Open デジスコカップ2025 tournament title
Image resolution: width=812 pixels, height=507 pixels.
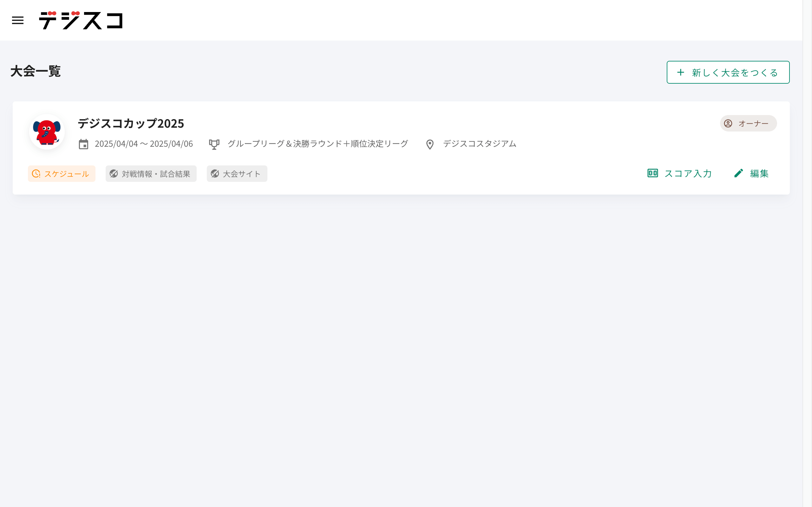pos(131,123)
